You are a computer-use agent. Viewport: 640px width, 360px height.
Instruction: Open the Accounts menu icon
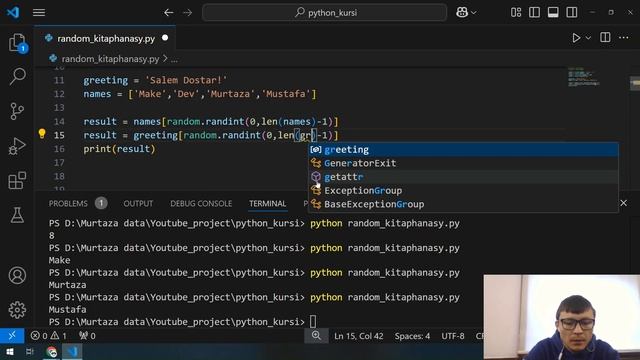coord(17,276)
